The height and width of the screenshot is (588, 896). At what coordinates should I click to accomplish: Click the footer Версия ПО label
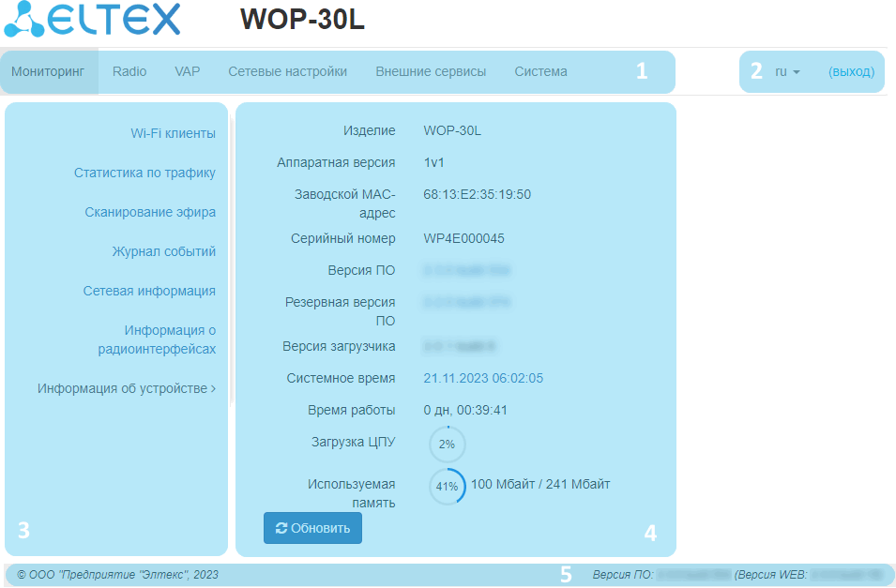pos(623,575)
